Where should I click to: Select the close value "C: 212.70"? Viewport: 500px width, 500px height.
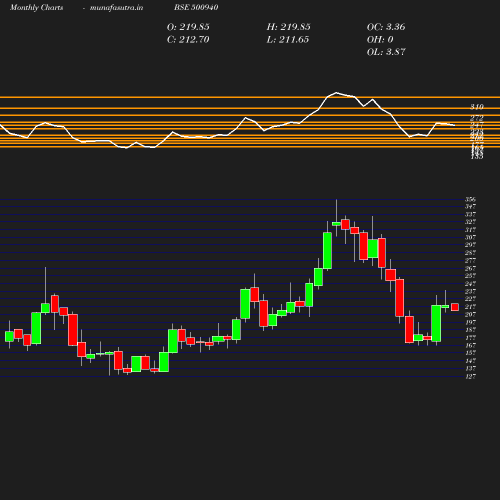(188, 40)
